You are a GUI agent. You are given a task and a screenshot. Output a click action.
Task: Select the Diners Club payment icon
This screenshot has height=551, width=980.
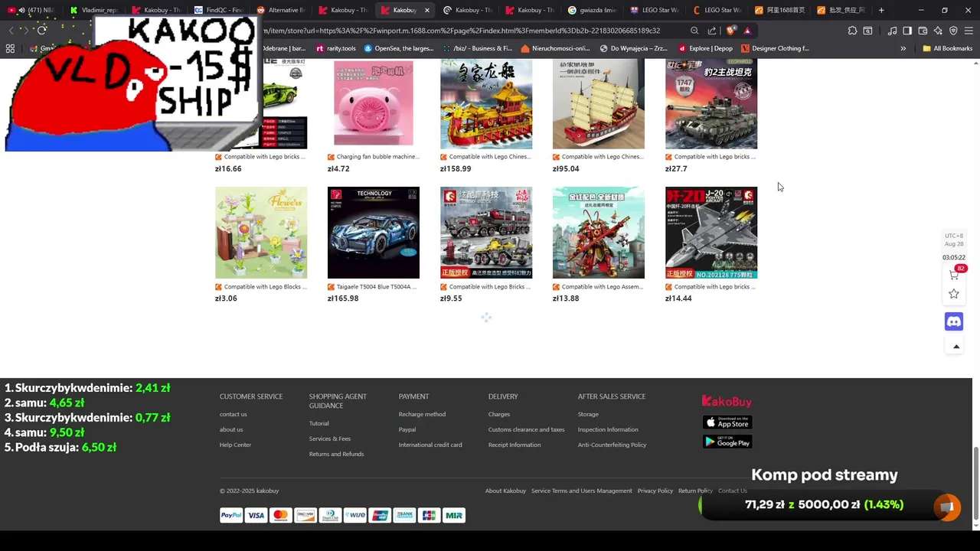tap(330, 515)
